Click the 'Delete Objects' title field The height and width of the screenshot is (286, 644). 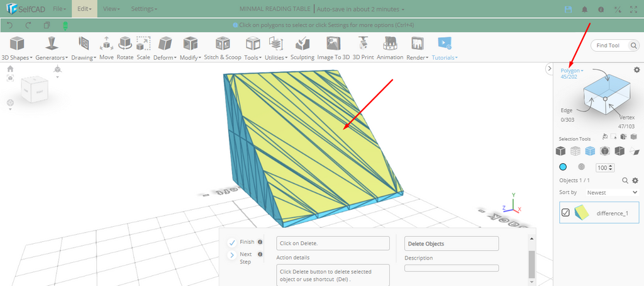coord(452,244)
